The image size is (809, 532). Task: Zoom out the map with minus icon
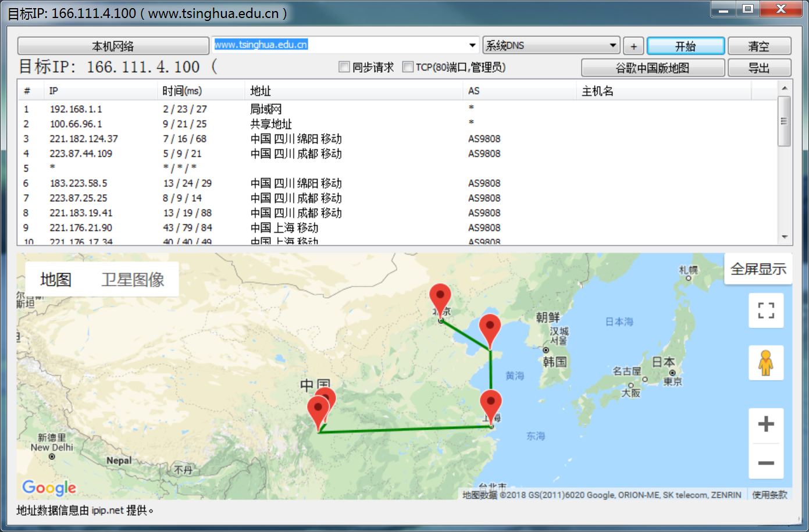766,462
